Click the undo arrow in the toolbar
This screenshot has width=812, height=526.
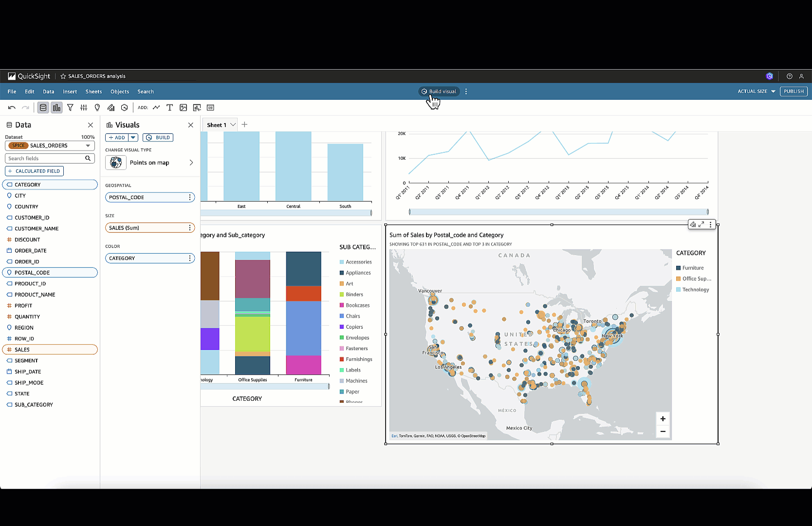pyautogui.click(x=12, y=108)
